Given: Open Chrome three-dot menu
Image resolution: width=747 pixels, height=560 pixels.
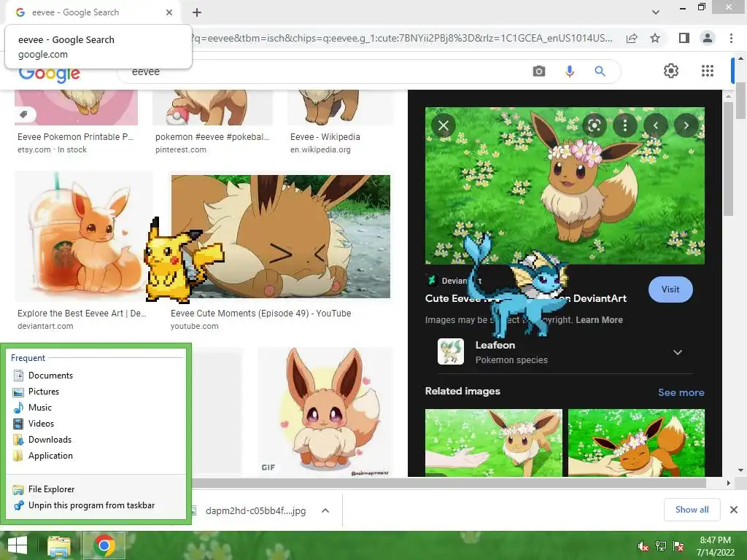Looking at the screenshot, I should [731, 38].
